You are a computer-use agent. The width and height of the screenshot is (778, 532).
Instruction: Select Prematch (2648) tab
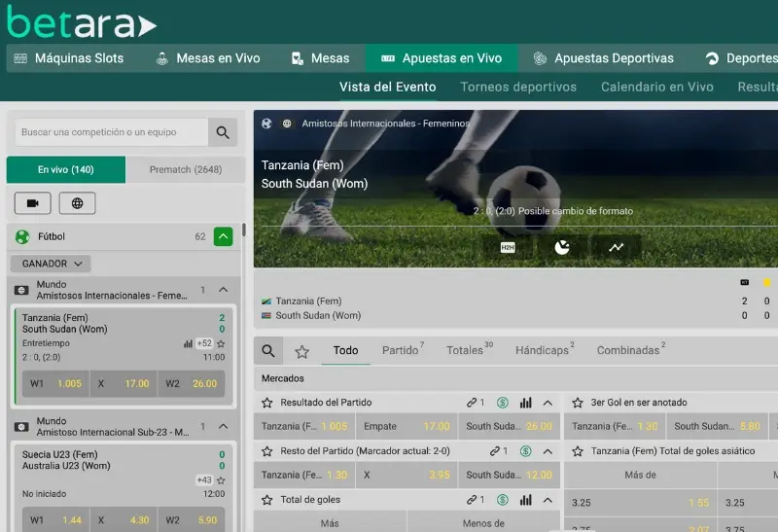186,170
